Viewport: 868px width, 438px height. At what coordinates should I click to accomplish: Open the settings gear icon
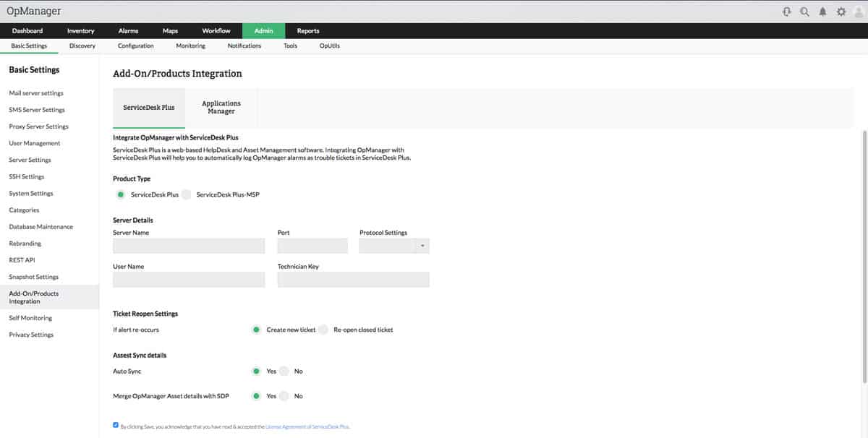841,12
